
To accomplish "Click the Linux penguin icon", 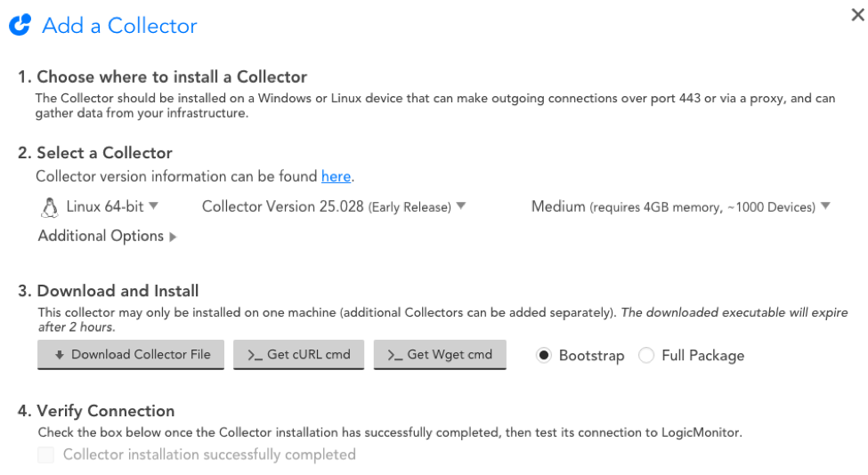I will coord(49,208).
